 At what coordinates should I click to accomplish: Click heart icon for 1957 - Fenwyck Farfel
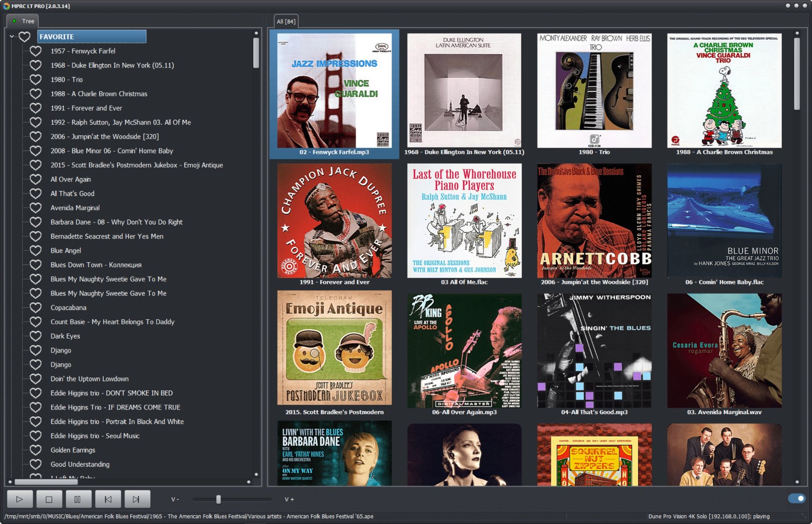(x=35, y=51)
